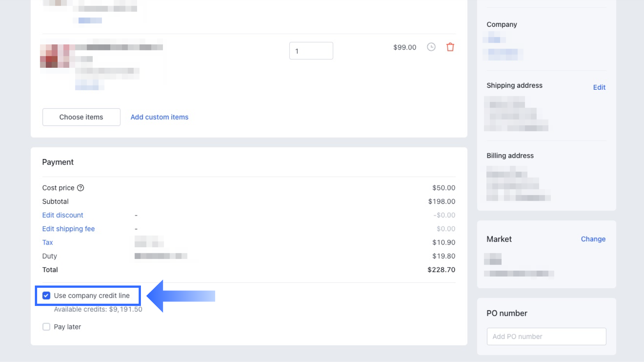Click the Billing address heading

(x=510, y=156)
